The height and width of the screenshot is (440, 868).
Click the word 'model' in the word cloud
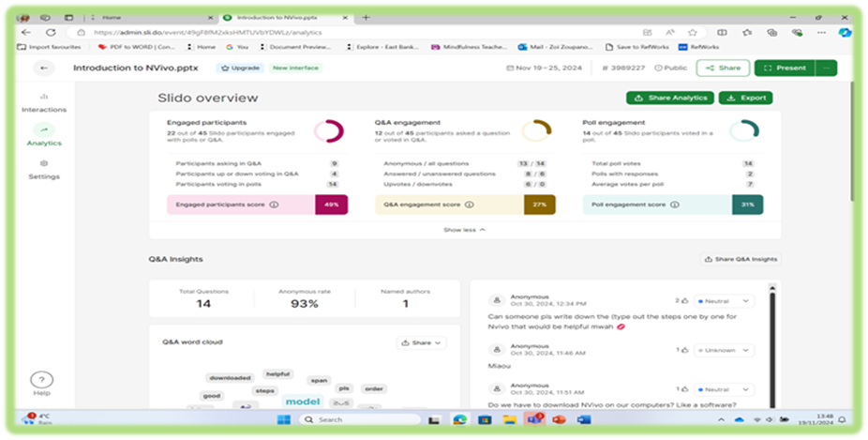pos(303,402)
